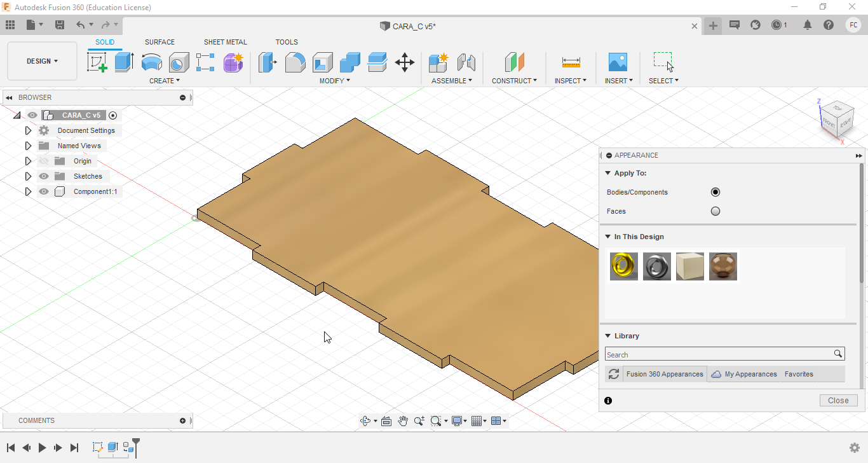The width and height of the screenshot is (868, 463).
Task: Select the Faces radio button
Action: tap(715, 211)
